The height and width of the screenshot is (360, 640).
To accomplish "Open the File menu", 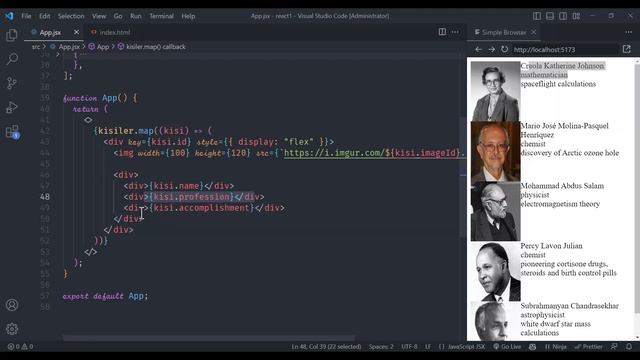I will [x=26, y=16].
